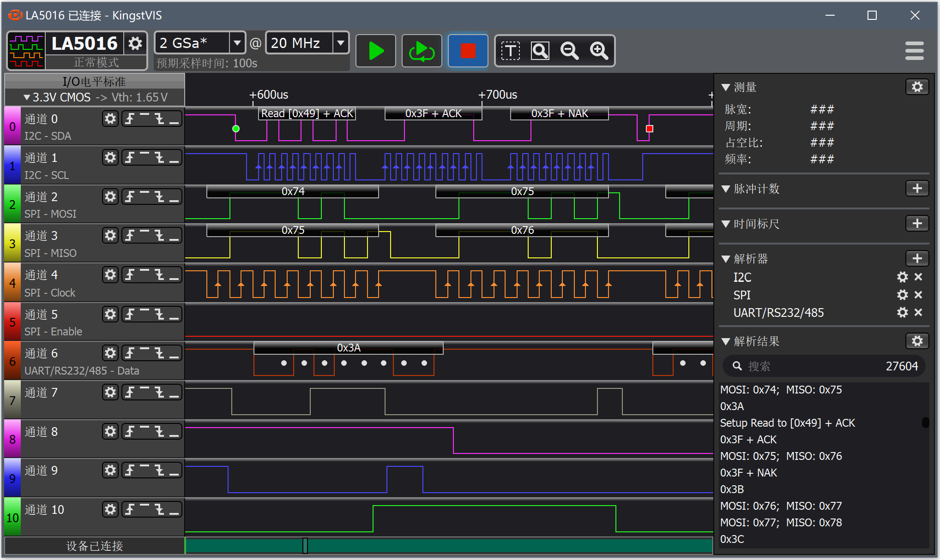Open SPI analyzer settings

click(x=902, y=294)
